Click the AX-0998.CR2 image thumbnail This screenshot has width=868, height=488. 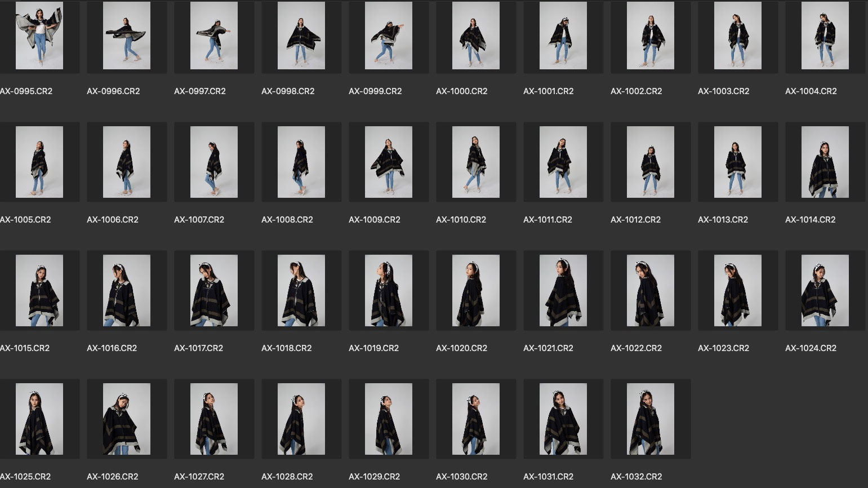[x=301, y=36]
